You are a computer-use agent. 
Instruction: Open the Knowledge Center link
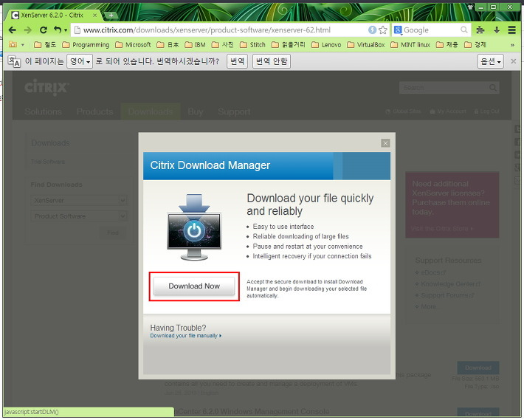(x=450, y=284)
